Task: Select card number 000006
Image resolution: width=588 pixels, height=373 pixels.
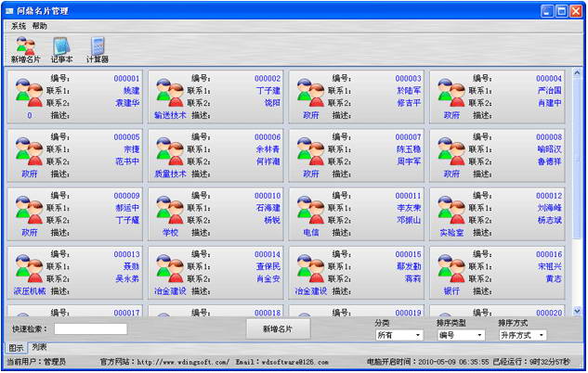Action: click(268, 137)
